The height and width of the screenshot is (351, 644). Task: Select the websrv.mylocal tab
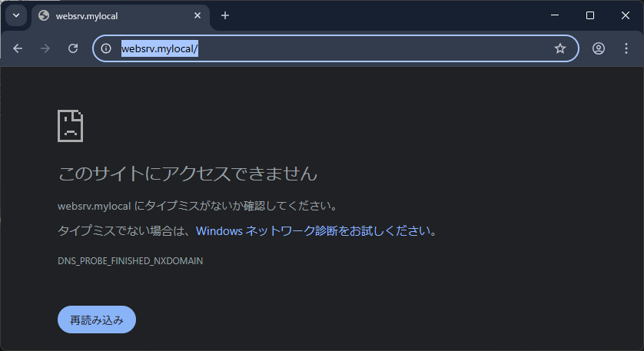pyautogui.click(x=121, y=16)
